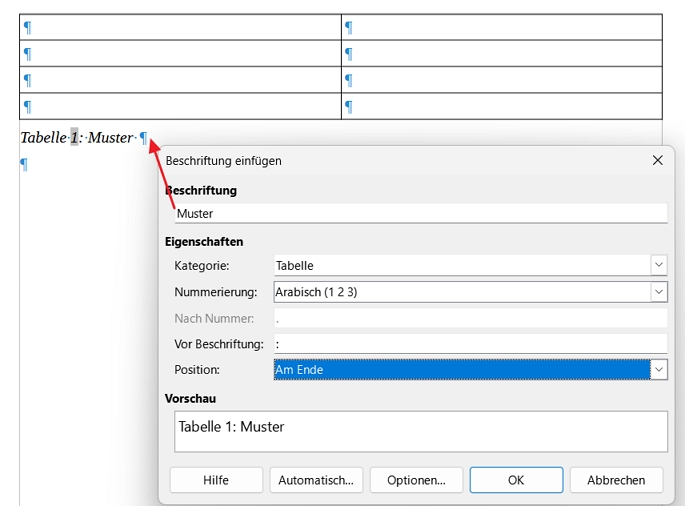The height and width of the screenshot is (506, 685).
Task: Click the Vorschau preview box
Action: (418, 431)
